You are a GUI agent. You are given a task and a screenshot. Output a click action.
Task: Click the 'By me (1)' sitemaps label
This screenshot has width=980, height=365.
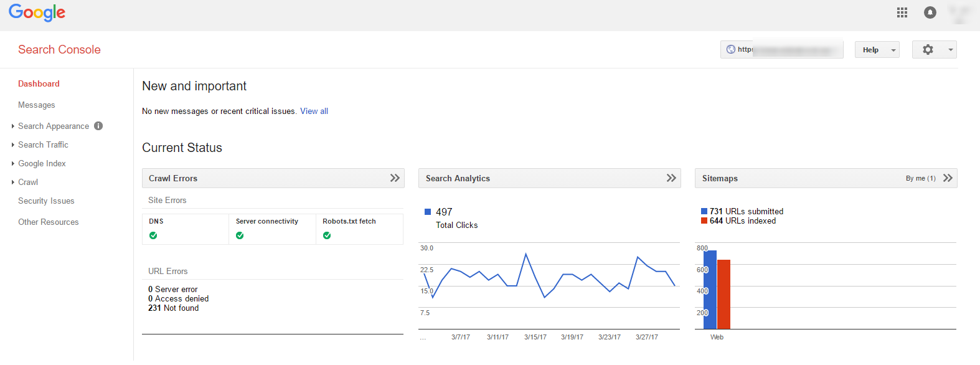click(x=921, y=178)
